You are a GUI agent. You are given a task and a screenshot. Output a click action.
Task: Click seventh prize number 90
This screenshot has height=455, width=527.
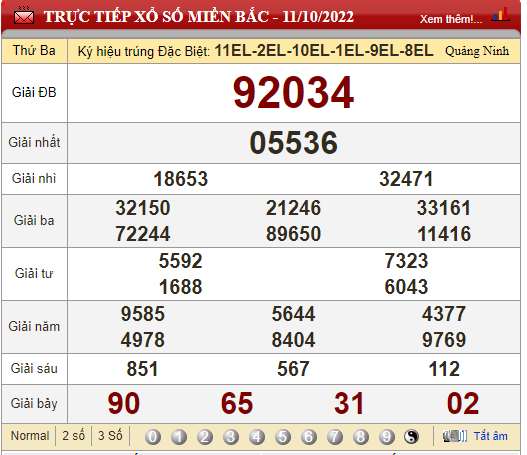(124, 403)
